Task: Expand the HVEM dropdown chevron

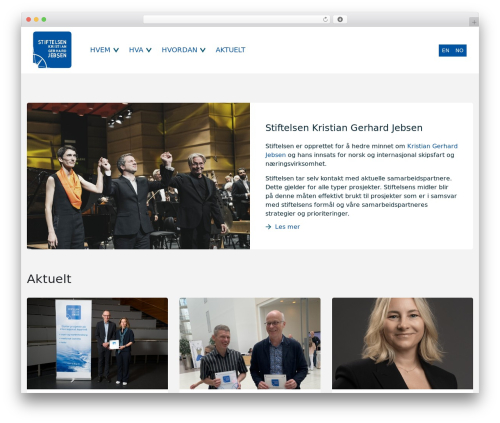Action: [116, 50]
